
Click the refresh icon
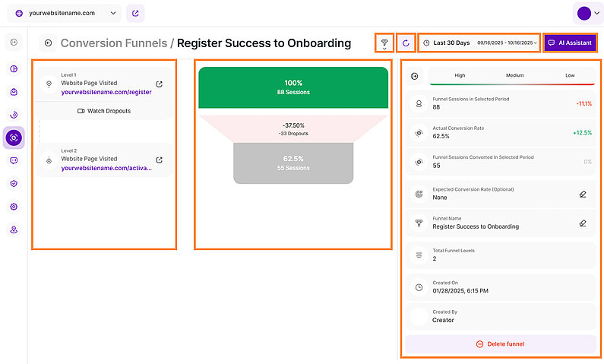tap(406, 43)
